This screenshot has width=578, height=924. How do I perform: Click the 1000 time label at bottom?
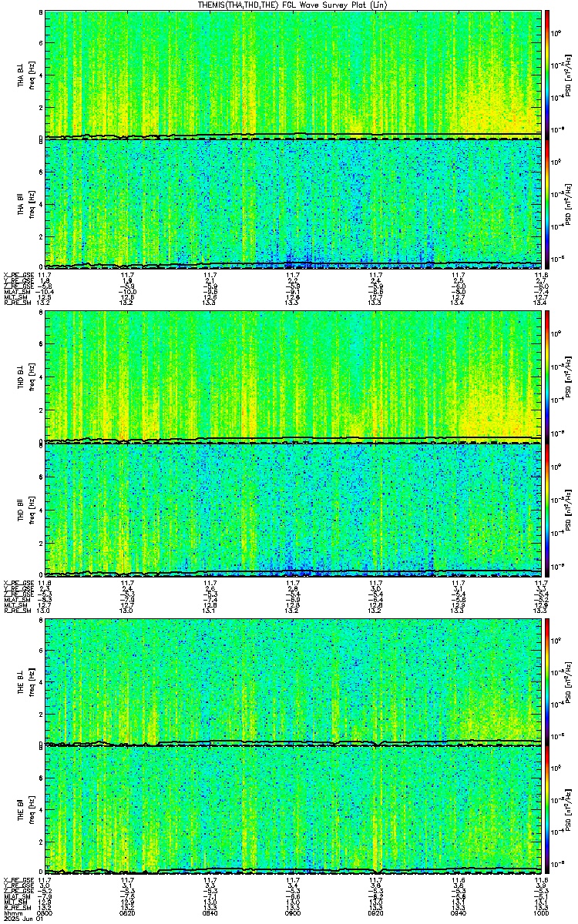pyautogui.click(x=539, y=915)
